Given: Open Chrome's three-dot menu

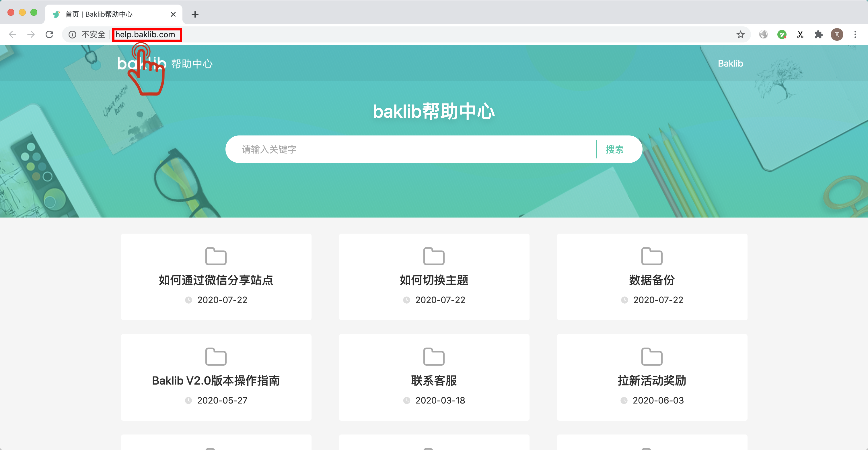Looking at the screenshot, I should coord(855,34).
